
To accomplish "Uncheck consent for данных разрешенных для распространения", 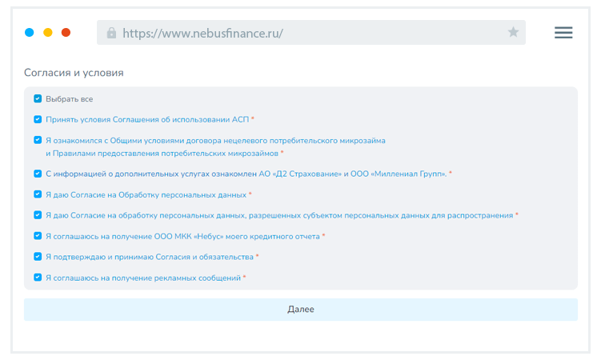I will (38, 215).
